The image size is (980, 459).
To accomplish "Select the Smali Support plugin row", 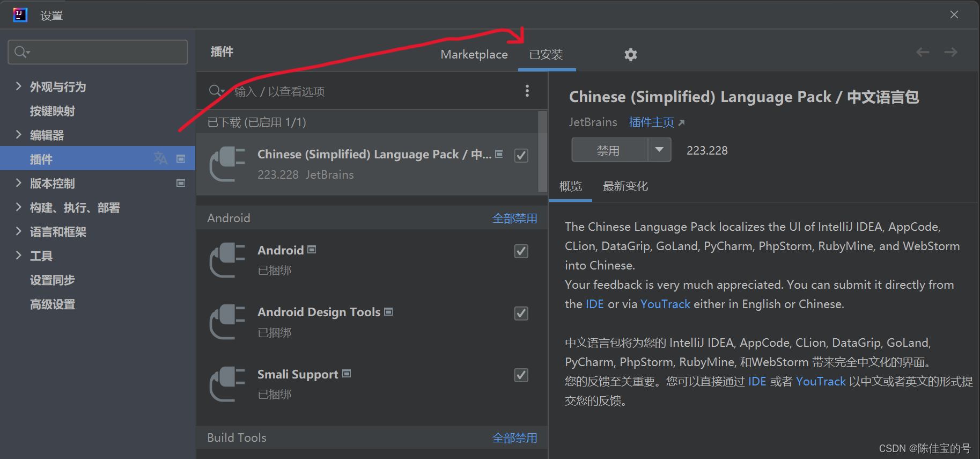I will 372,384.
